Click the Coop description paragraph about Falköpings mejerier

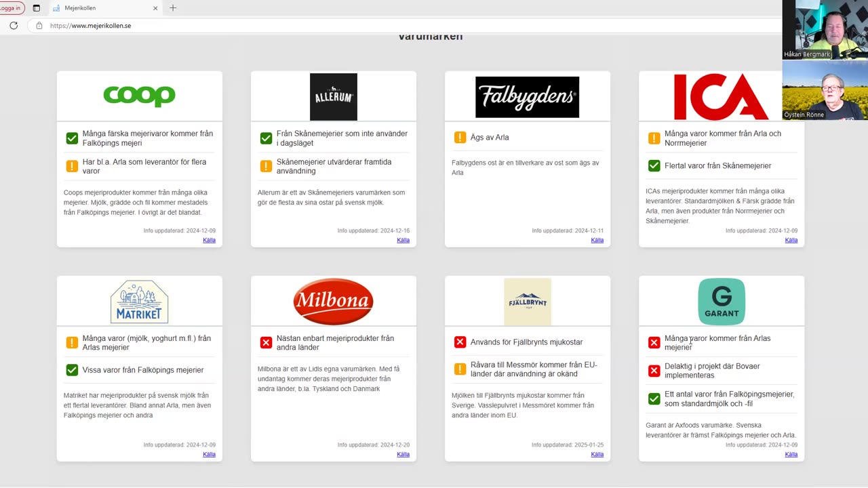coord(137,203)
